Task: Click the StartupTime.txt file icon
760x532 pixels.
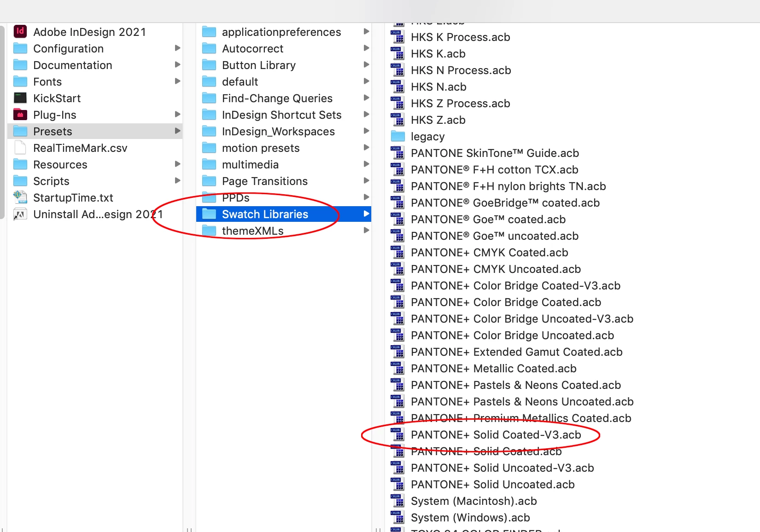Action: 20,197
